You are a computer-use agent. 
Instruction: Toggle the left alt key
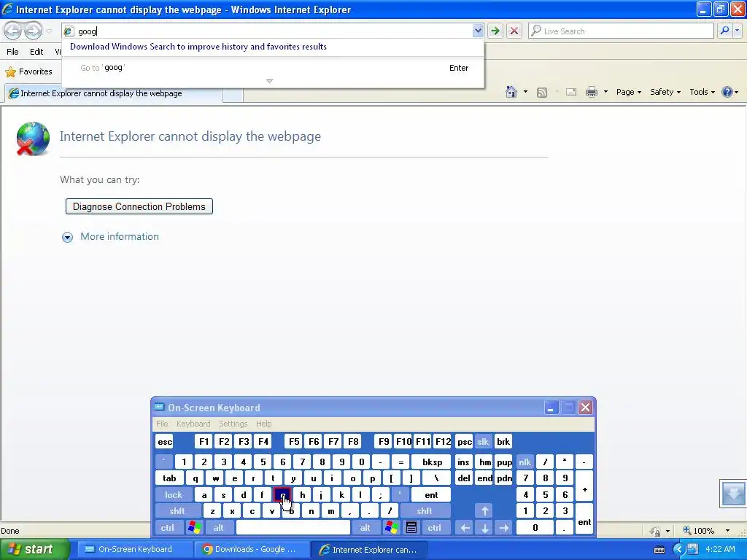pyautogui.click(x=219, y=528)
